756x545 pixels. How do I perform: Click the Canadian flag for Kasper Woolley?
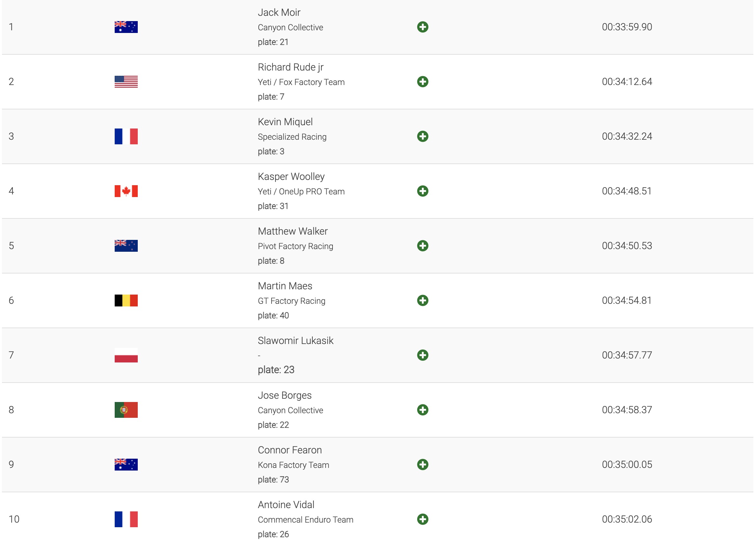click(126, 191)
